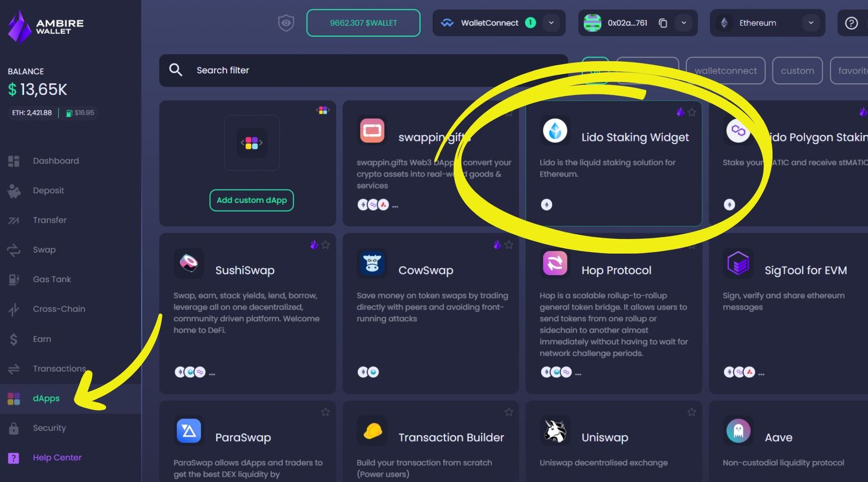Open the CowSwap dApp
The image size is (868, 482).
click(x=430, y=313)
